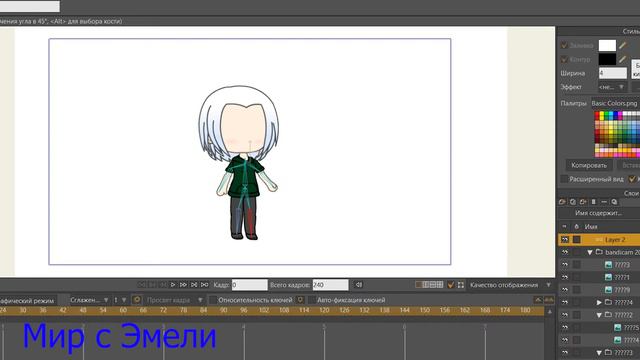Expand the ?????4 folder layer
This screenshot has width=640, height=360.
point(599,302)
